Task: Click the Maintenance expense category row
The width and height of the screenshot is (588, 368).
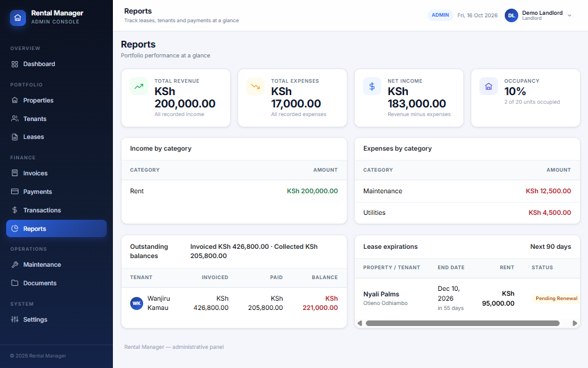Action: (x=467, y=191)
